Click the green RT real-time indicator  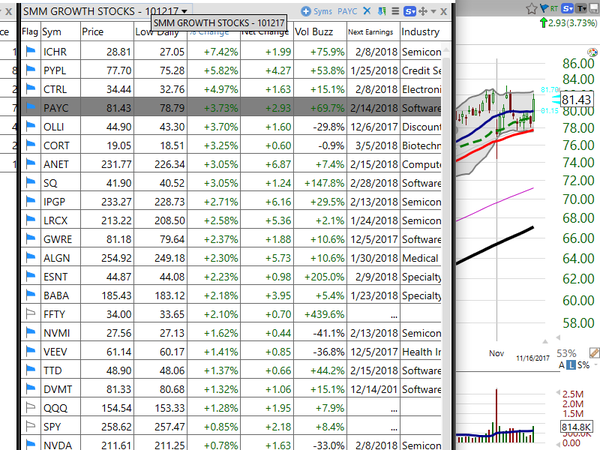[x=554, y=8]
